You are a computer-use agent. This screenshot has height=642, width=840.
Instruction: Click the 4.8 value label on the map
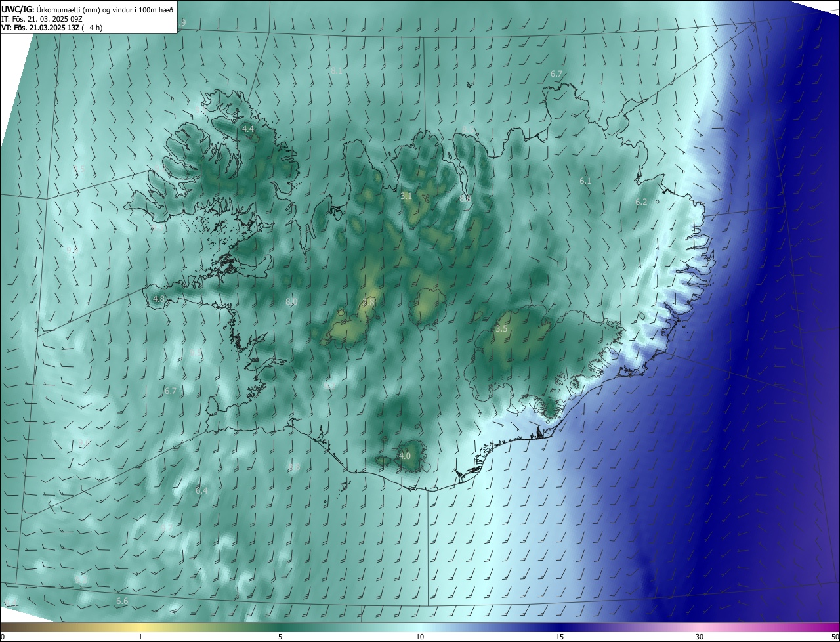(159, 299)
